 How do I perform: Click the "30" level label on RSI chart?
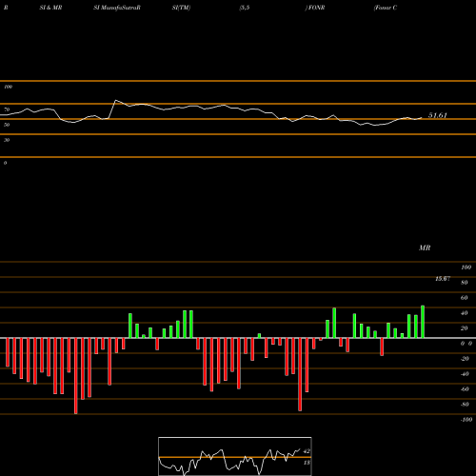[x=7, y=140]
